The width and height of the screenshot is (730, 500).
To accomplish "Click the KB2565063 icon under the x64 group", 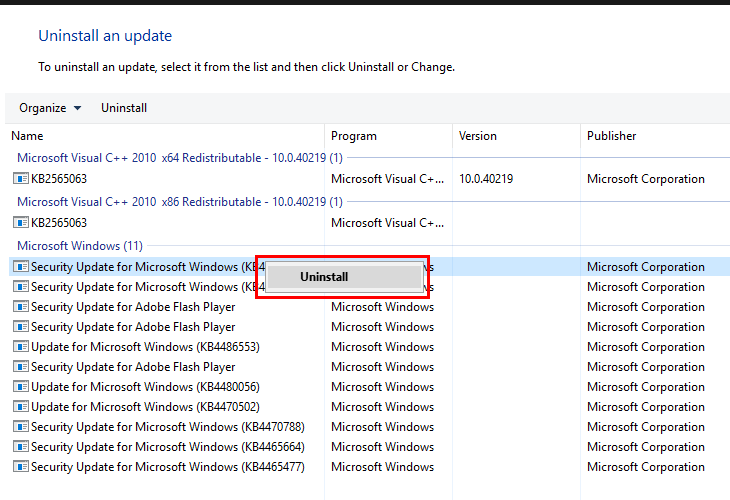I will [x=20, y=179].
